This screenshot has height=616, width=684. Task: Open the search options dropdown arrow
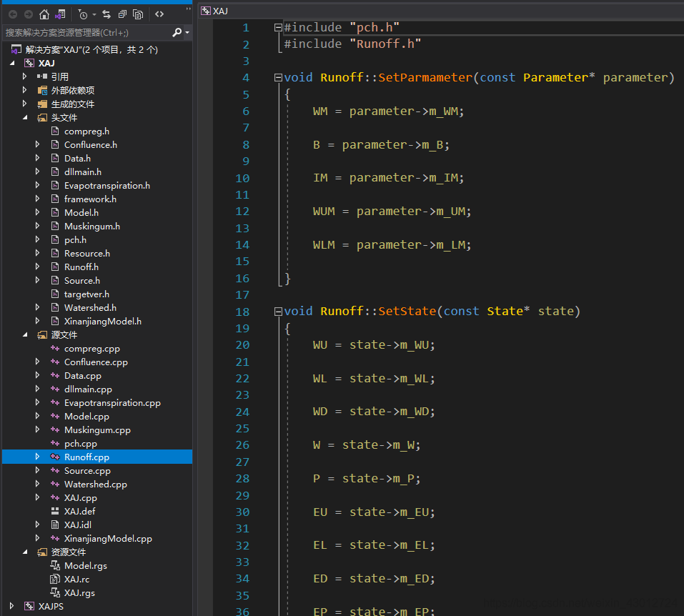[x=187, y=33]
